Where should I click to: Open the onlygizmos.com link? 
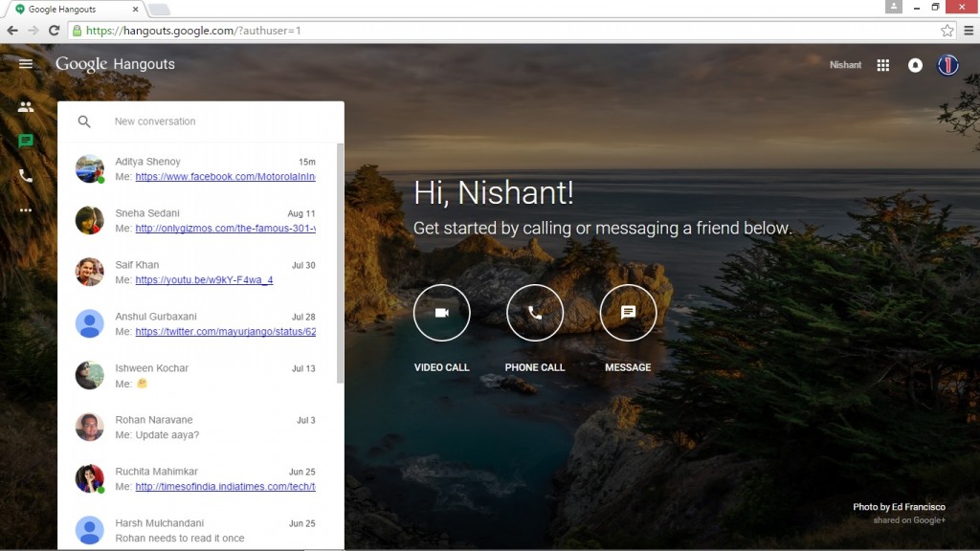225,229
